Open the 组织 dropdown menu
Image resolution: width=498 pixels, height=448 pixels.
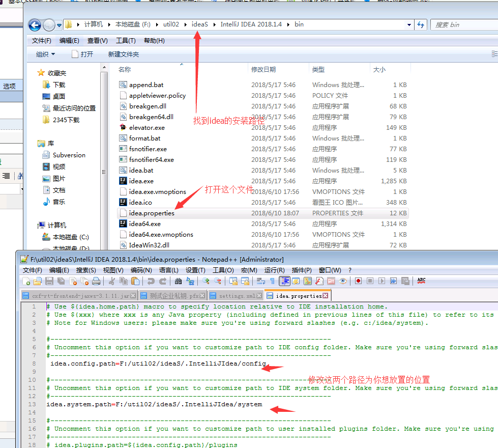pos(45,54)
